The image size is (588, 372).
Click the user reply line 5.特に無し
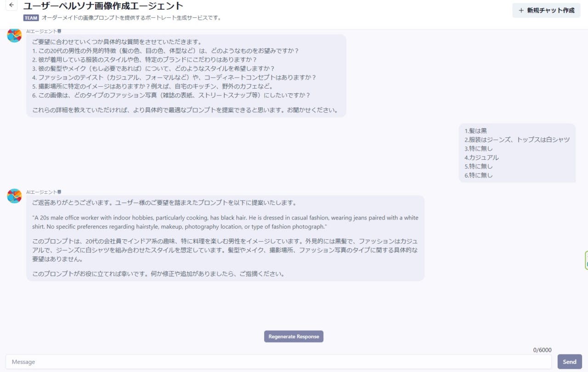tap(478, 166)
